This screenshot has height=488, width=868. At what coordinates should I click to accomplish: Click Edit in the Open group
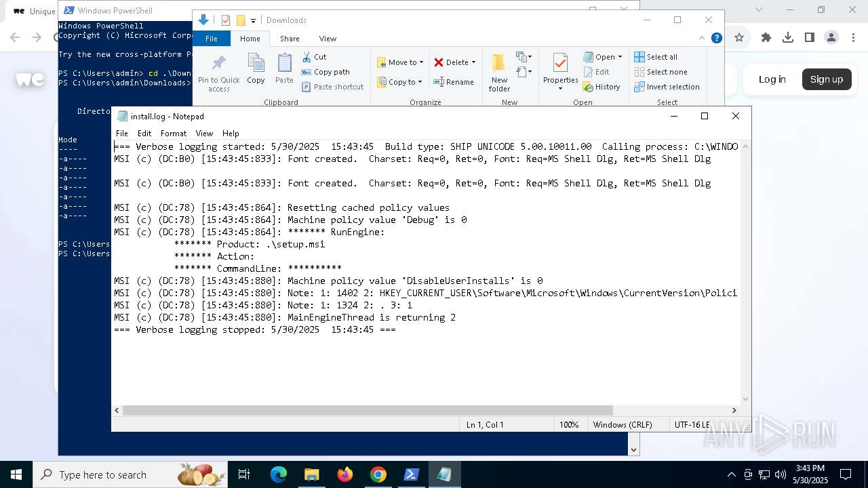(596, 72)
